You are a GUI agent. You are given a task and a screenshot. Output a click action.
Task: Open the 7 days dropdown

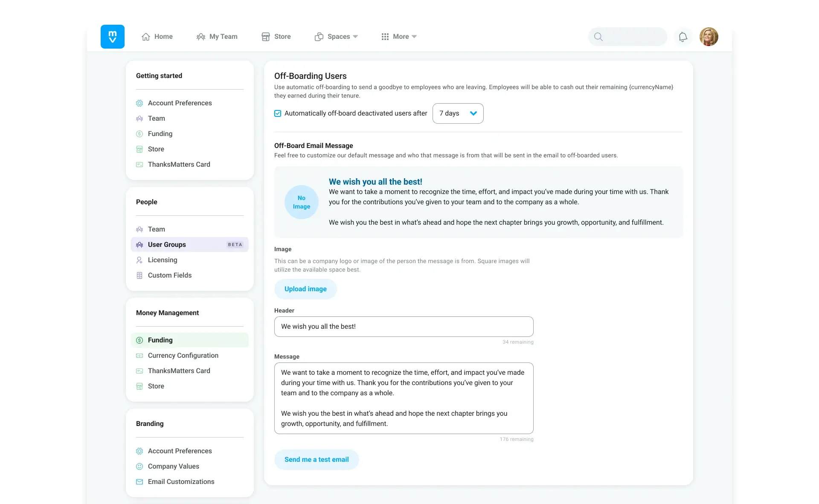(458, 113)
